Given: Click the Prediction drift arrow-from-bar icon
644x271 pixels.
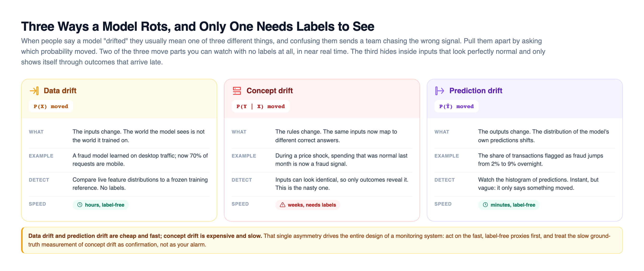Looking at the screenshot, I should click(x=440, y=91).
